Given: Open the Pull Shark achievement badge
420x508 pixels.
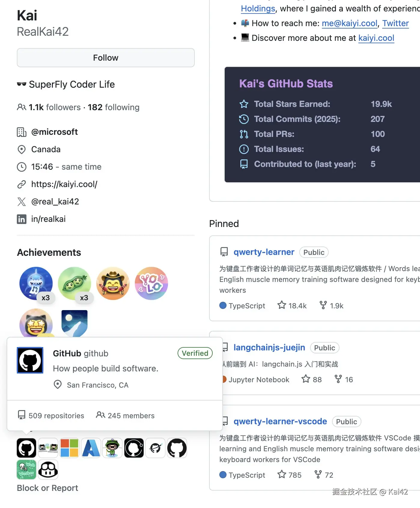Looking at the screenshot, I should pos(36,283).
